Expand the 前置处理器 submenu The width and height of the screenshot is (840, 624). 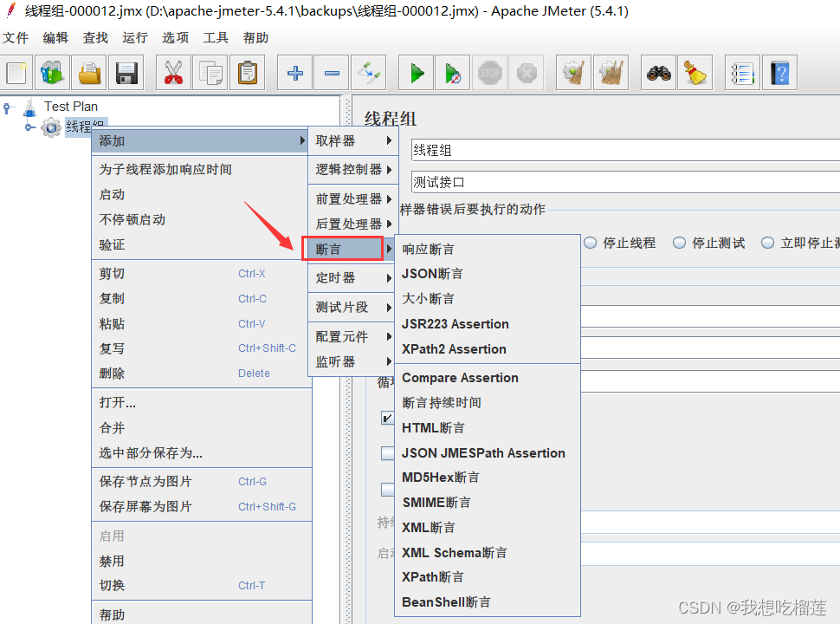353,198
